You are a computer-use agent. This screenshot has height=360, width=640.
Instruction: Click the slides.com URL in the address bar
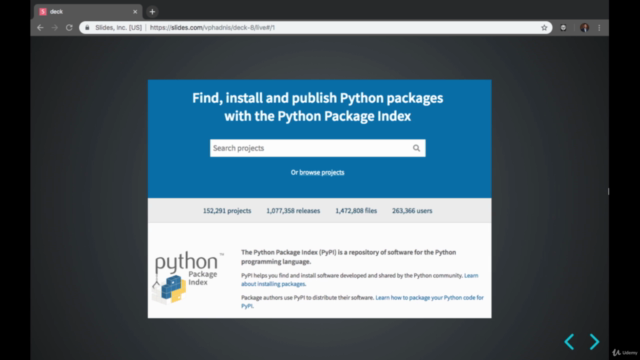tap(212, 28)
